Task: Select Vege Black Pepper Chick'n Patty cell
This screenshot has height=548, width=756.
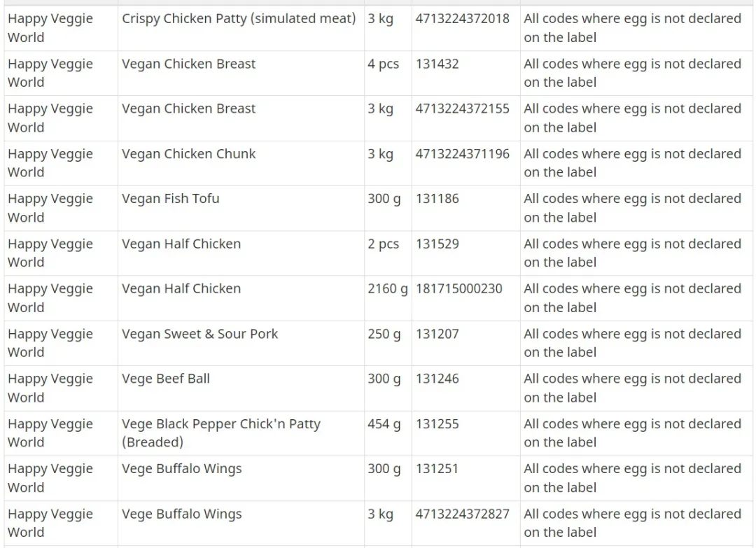Action: pos(241,433)
